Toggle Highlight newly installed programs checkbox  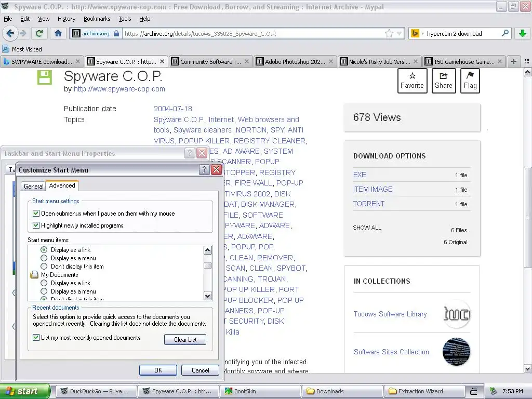point(36,225)
